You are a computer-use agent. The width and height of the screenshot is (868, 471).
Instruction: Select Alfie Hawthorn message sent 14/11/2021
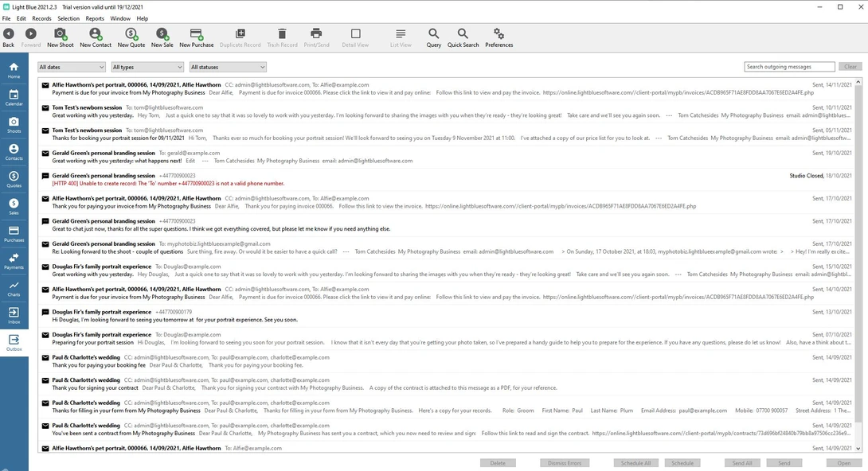(446, 89)
